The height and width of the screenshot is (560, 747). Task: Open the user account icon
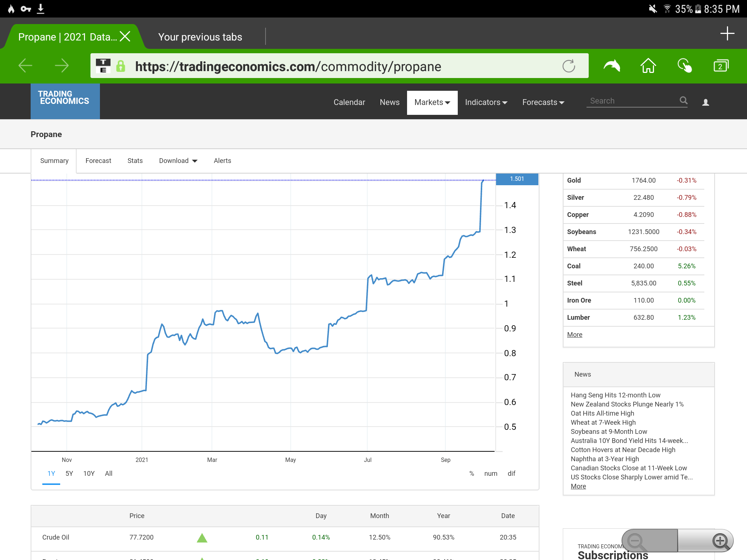point(705,102)
